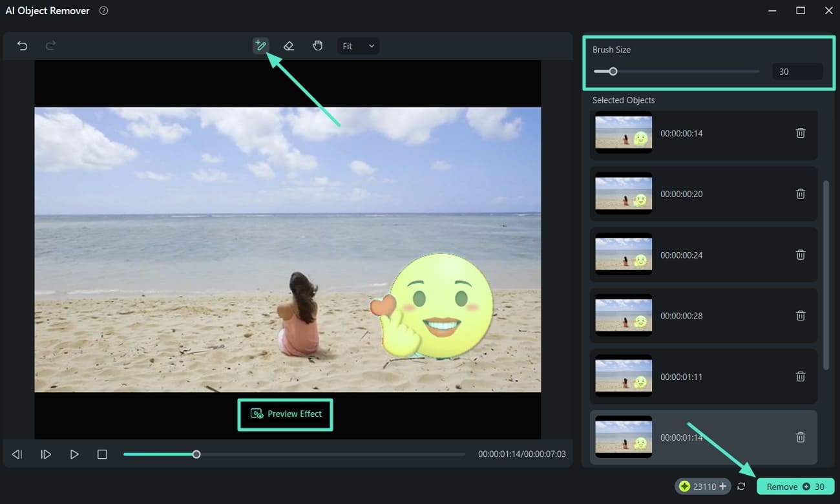The image size is (840, 504).
Task: Play the video preview
Action: [x=74, y=454]
